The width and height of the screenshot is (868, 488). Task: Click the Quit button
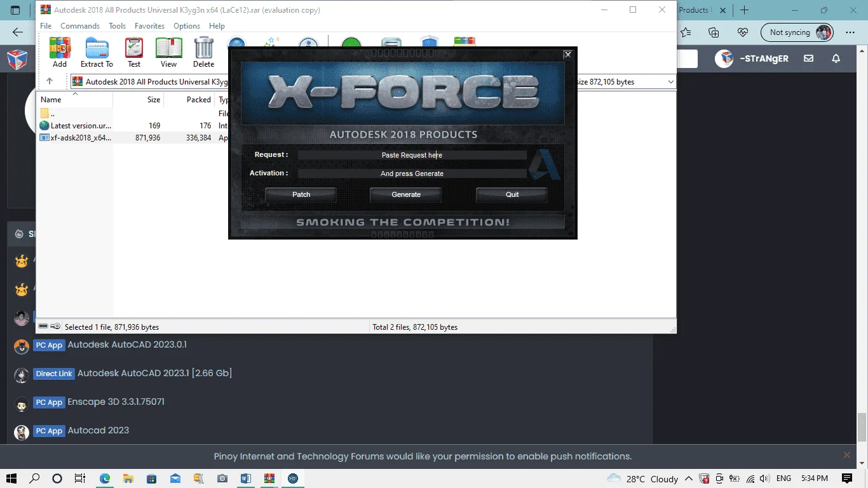coord(512,194)
